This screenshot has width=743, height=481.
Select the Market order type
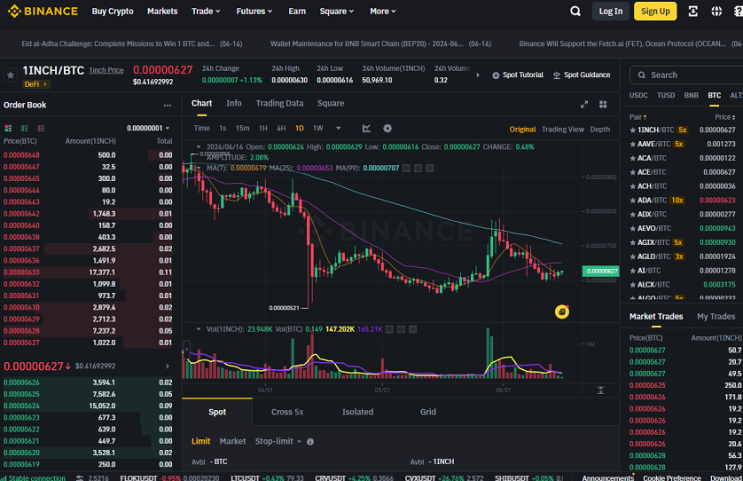pos(232,441)
